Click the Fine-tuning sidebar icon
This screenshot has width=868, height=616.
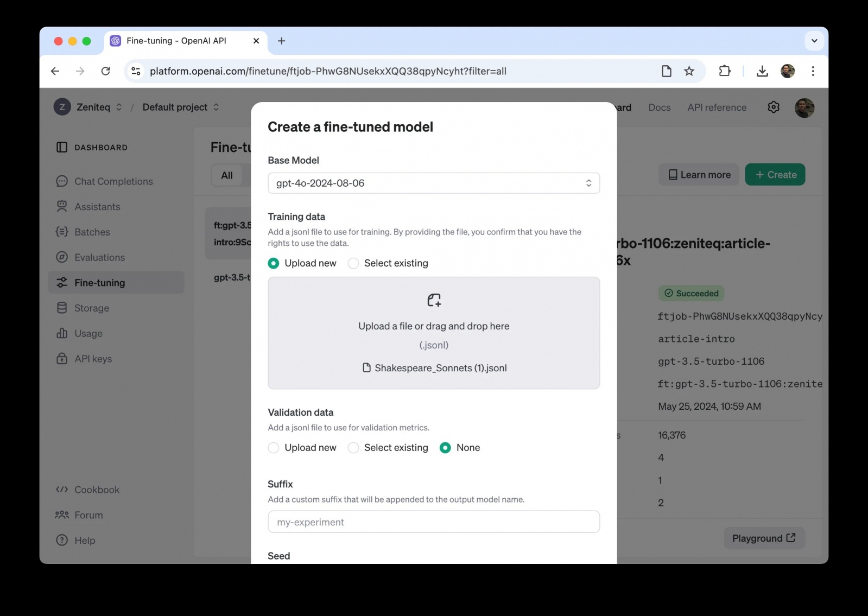(62, 283)
